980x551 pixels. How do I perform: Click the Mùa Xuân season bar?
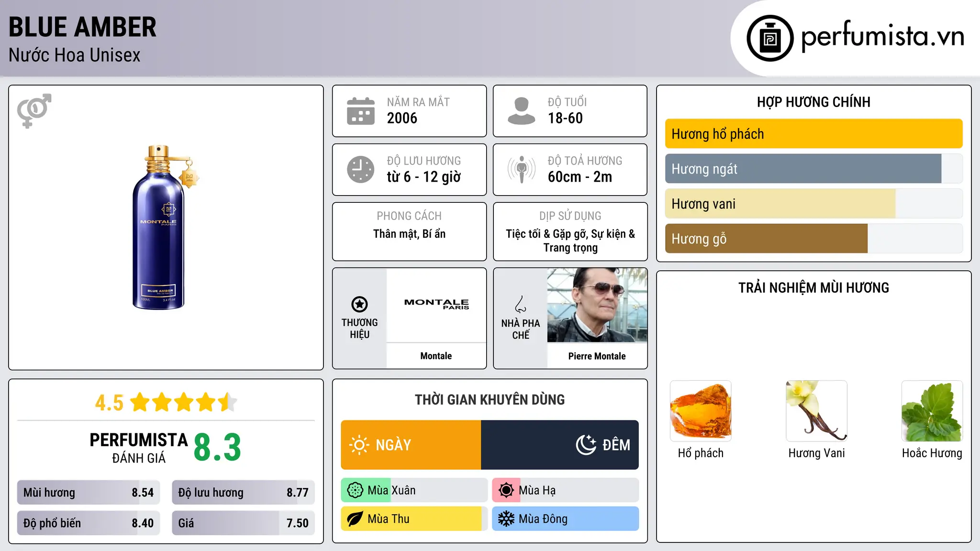414,490
